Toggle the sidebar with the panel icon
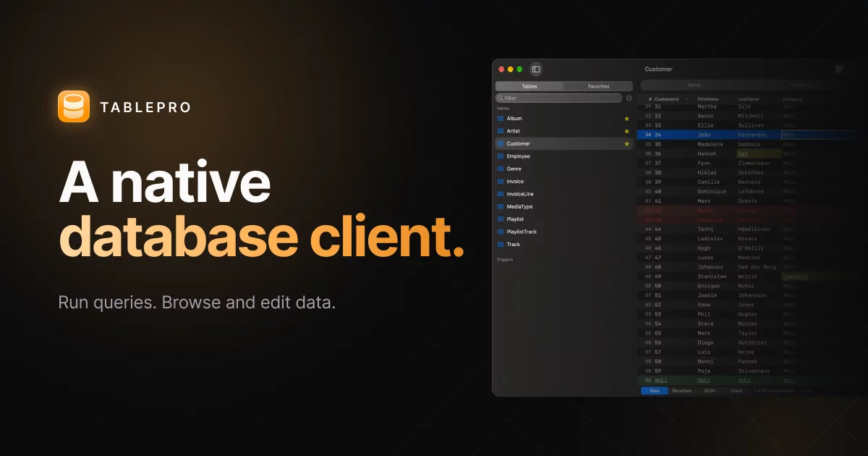 (x=536, y=69)
